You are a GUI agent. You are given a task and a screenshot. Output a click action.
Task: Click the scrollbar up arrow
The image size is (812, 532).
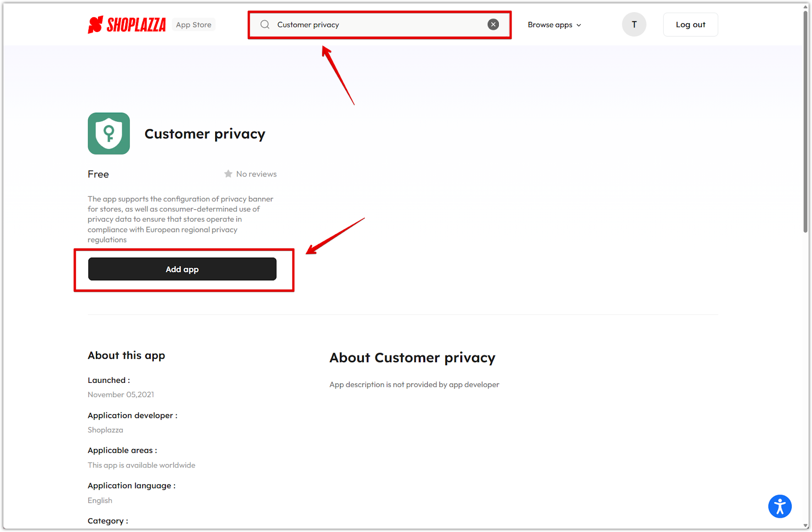[x=805, y=7]
